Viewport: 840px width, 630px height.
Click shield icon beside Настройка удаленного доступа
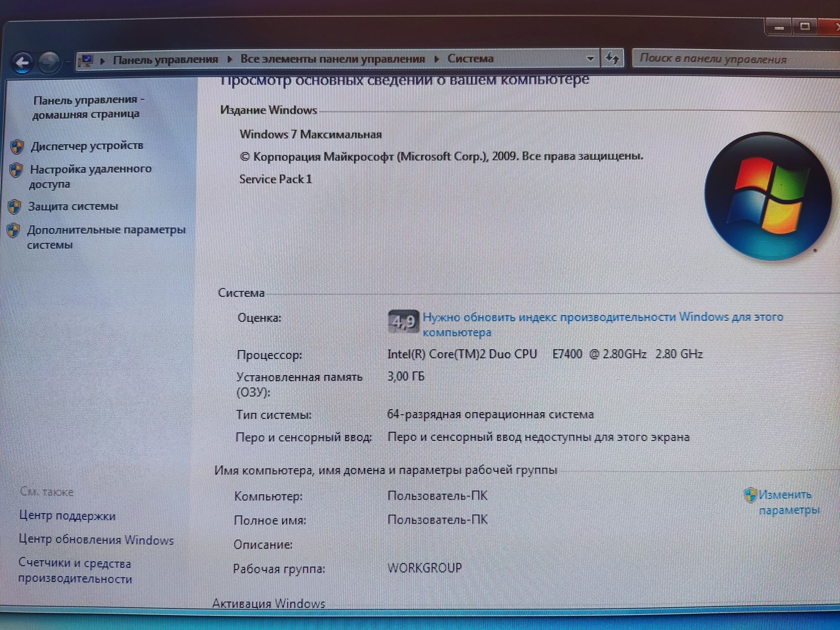pos(16,171)
